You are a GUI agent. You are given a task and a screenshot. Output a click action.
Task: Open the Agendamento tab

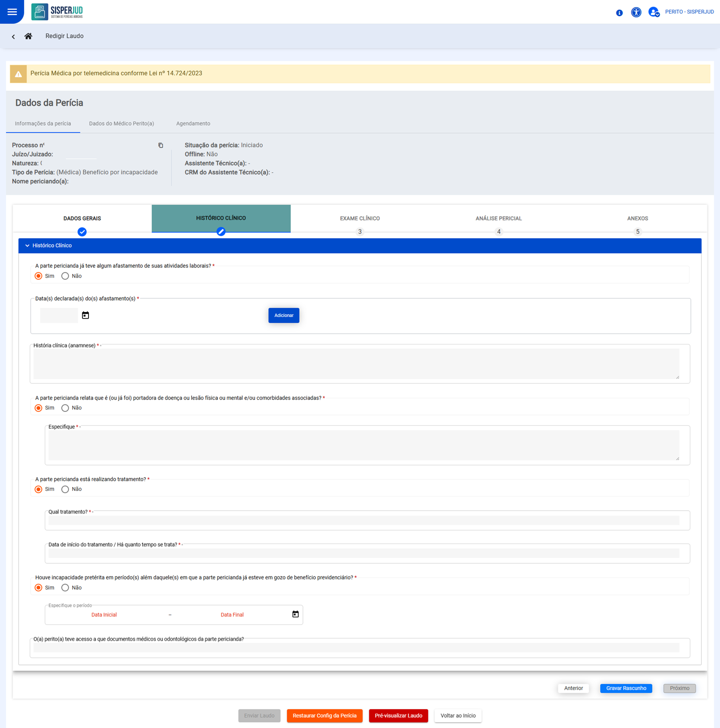(193, 124)
